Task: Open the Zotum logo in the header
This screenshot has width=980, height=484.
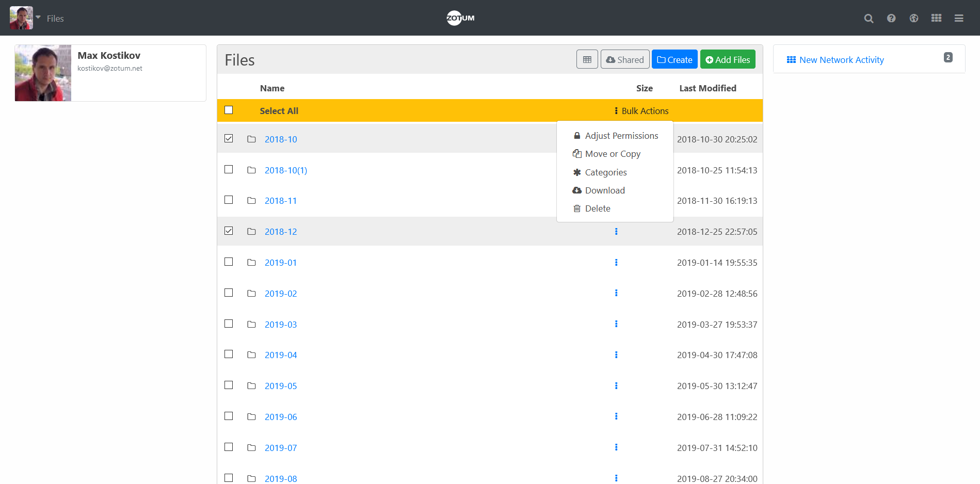Action: pyautogui.click(x=460, y=18)
